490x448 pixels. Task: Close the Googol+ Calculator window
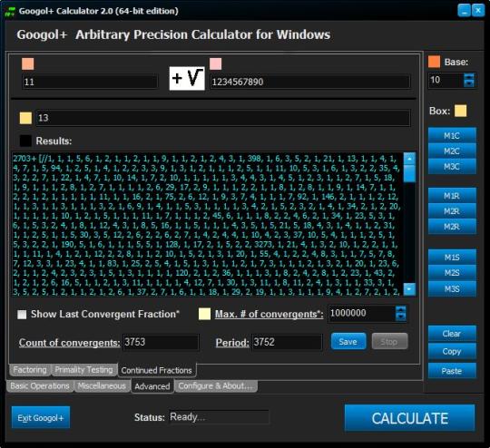[x=478, y=11]
